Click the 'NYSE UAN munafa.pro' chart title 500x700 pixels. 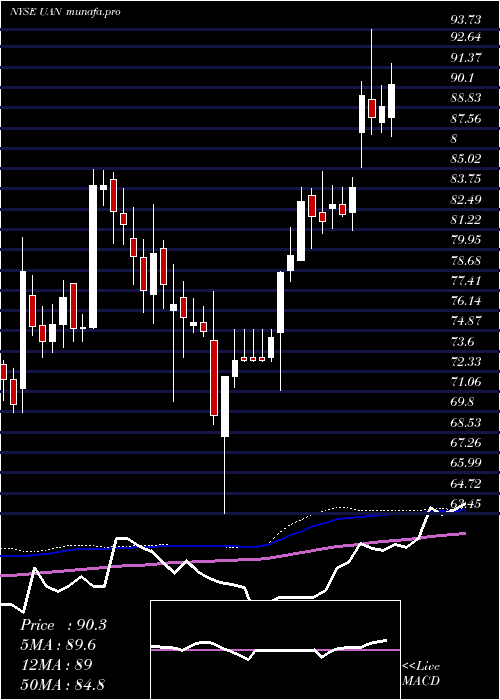click(65, 12)
